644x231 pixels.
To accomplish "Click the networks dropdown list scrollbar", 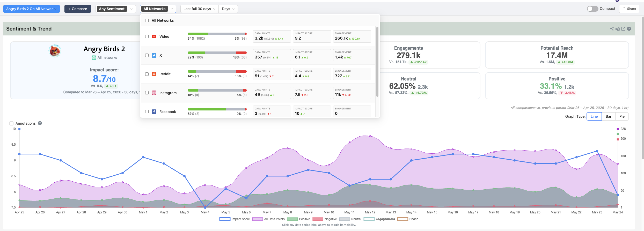I will 377,62.
